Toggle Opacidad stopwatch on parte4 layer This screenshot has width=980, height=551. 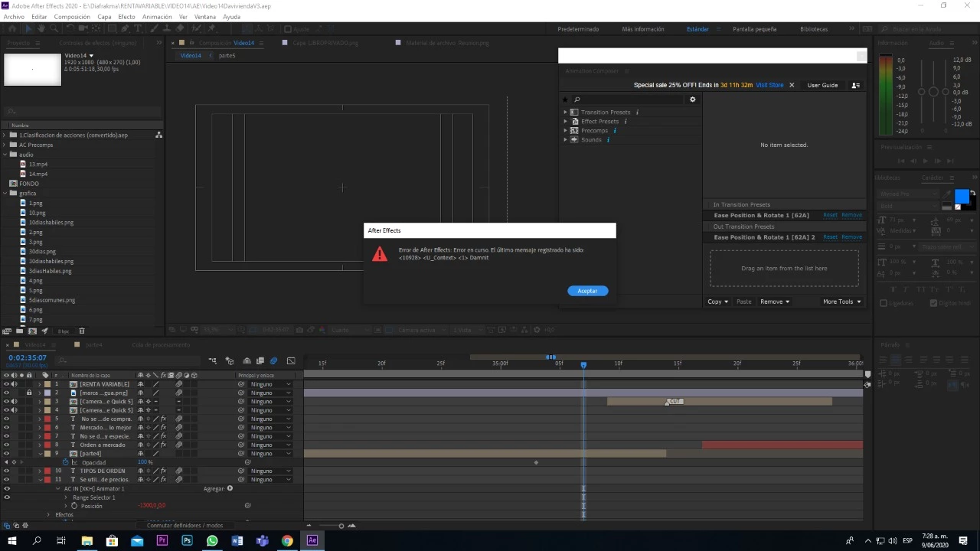65,462
